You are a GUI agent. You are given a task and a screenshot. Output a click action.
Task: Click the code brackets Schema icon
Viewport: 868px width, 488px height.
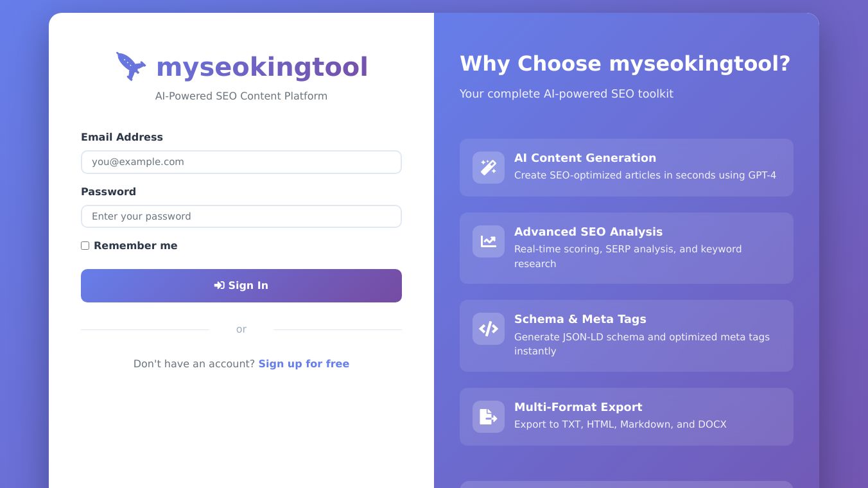489,329
